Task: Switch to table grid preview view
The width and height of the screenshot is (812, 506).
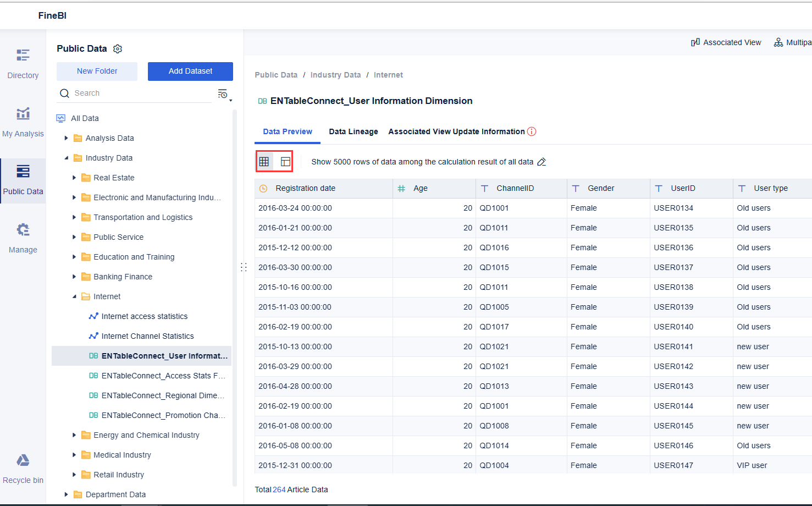Action: pos(264,162)
